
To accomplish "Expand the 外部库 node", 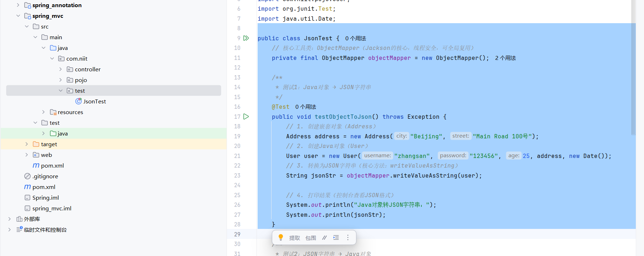I will point(10,219).
